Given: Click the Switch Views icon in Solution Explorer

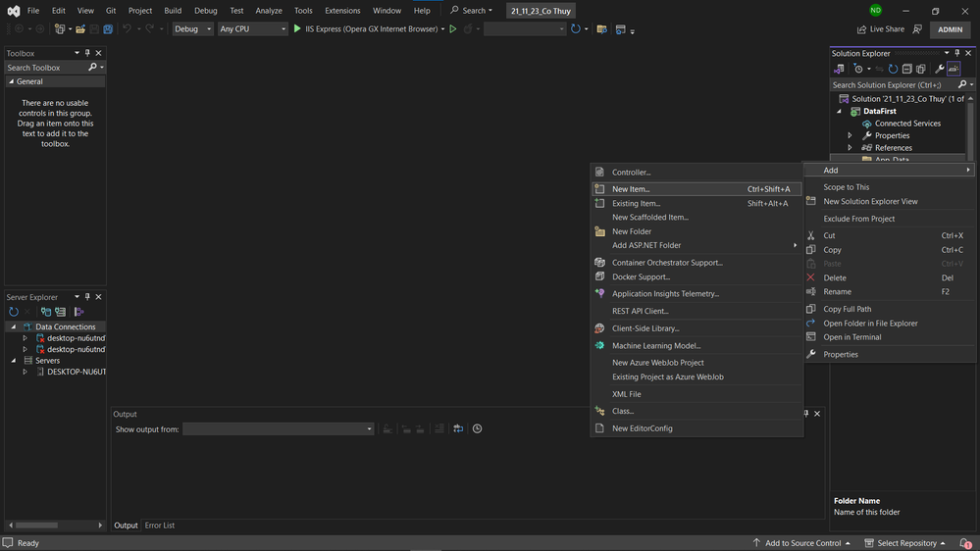Looking at the screenshot, I should click(839, 69).
